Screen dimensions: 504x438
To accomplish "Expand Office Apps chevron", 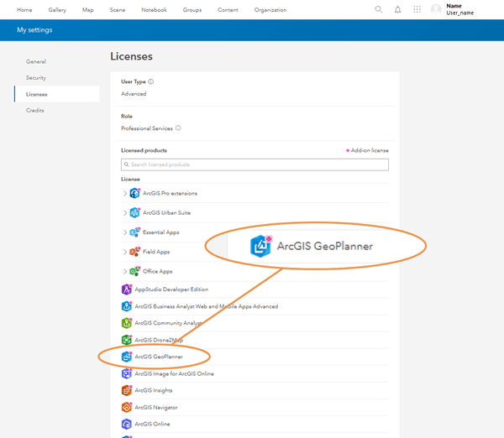I will point(125,272).
